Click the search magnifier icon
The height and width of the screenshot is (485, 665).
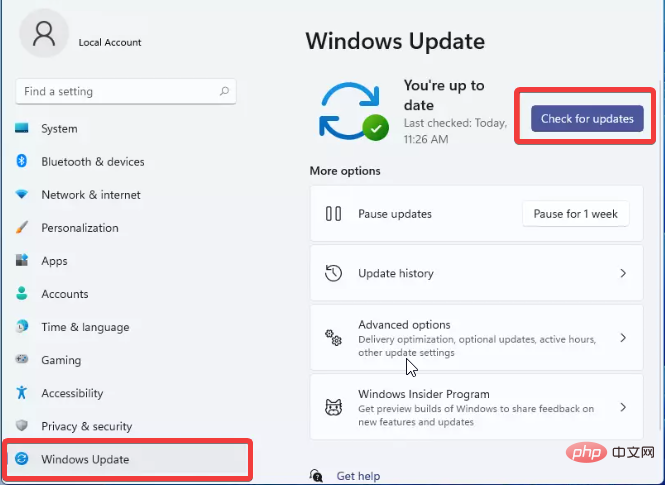click(224, 91)
